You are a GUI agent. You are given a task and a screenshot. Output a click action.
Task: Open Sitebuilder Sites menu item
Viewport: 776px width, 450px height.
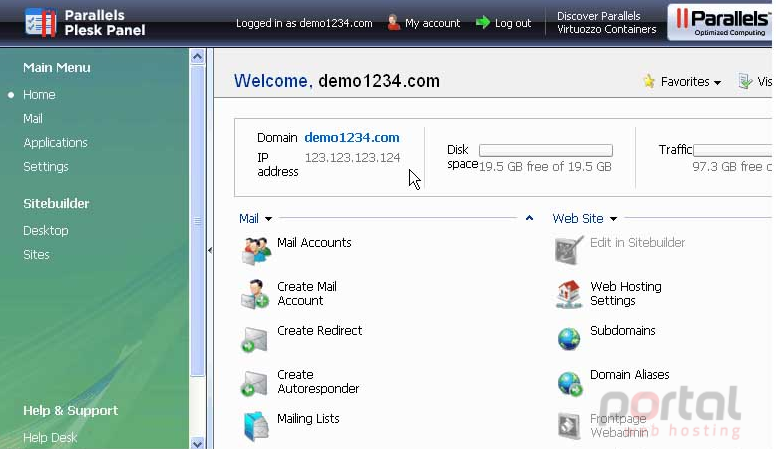(36, 254)
